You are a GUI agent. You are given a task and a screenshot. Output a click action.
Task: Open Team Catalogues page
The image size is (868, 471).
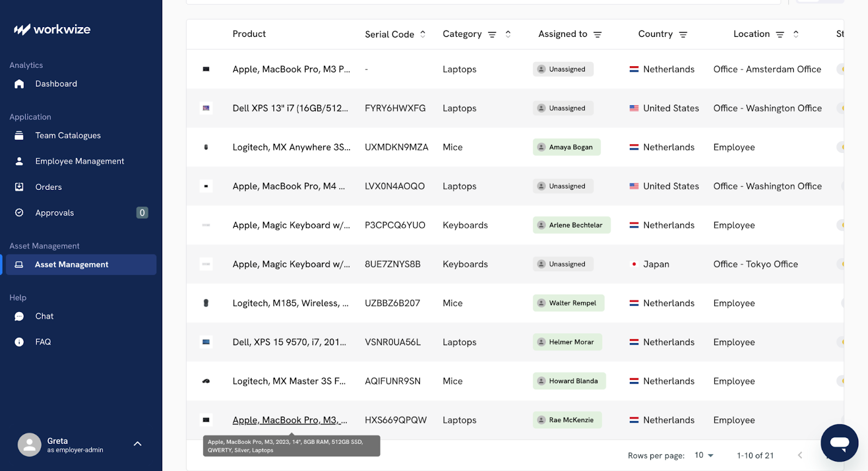tap(68, 136)
